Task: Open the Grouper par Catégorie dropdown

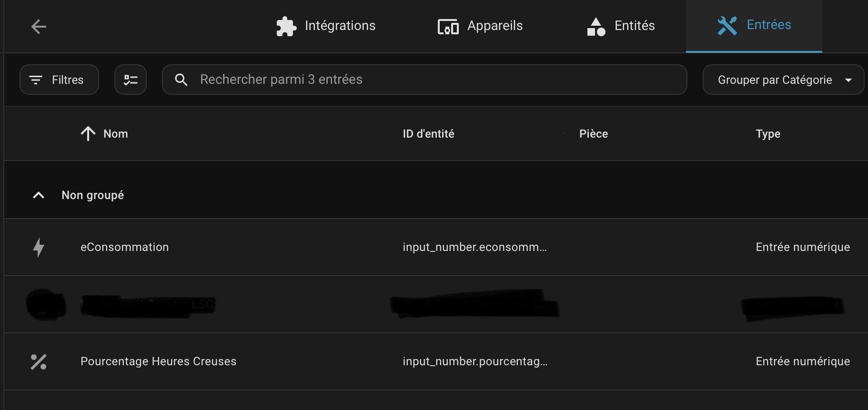Action: pyautogui.click(x=783, y=80)
